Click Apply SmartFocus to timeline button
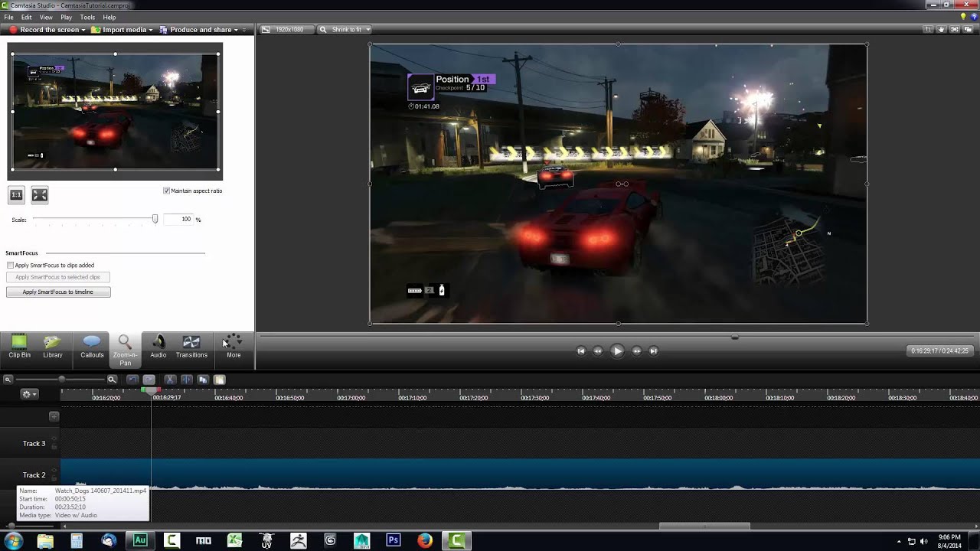Screen dimensions: 980x551 coord(58,292)
